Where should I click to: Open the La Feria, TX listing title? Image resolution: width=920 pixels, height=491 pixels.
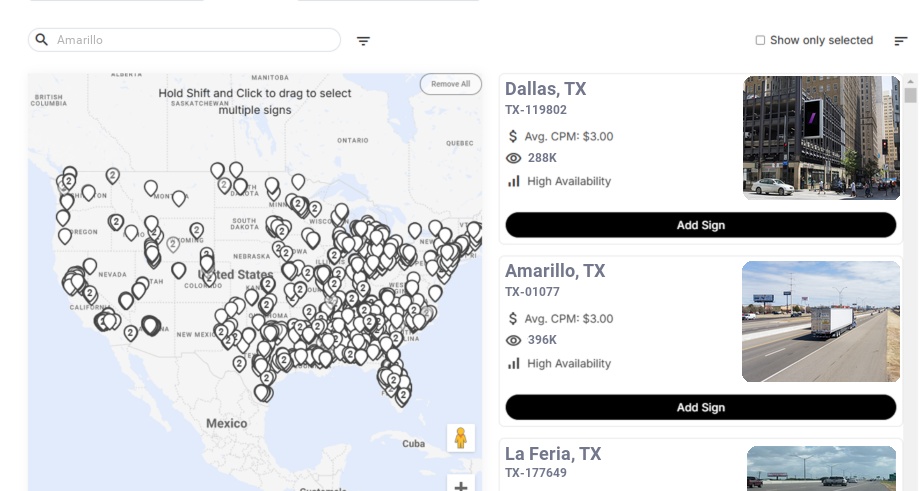click(553, 454)
